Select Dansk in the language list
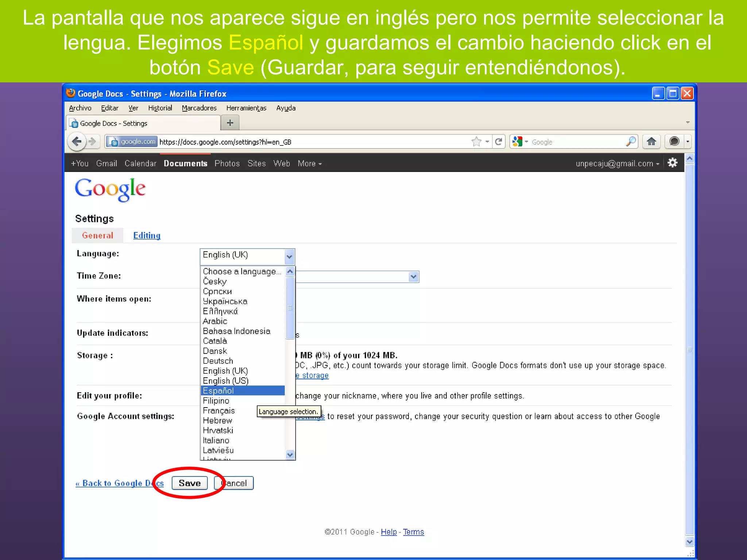Screen dimensions: 747x560 pyautogui.click(x=243, y=351)
